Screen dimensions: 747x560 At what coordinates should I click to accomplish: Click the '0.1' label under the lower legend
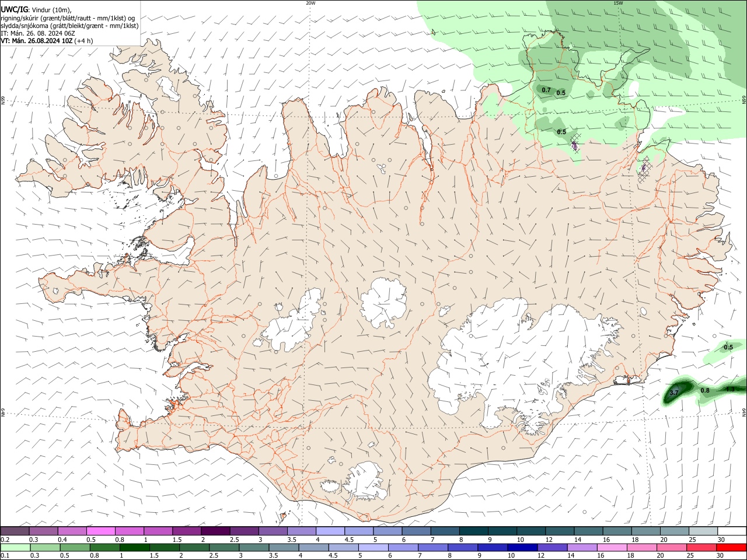click(x=5, y=556)
